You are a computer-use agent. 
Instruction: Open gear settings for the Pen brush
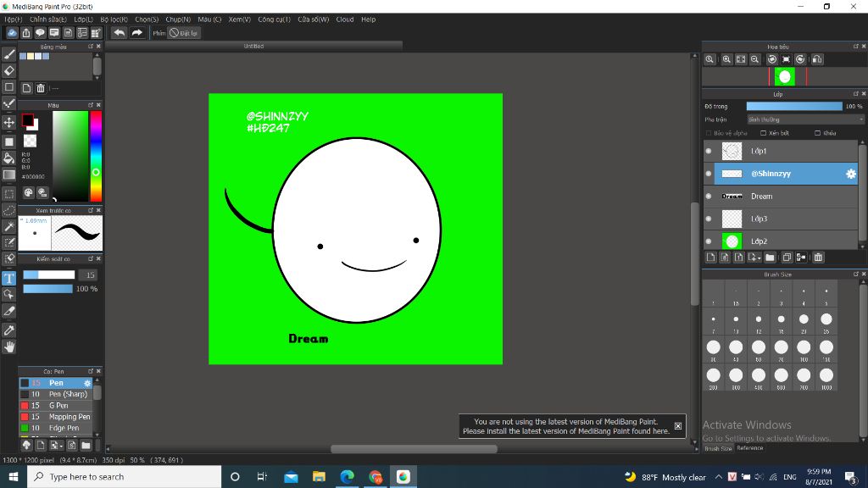[87, 383]
